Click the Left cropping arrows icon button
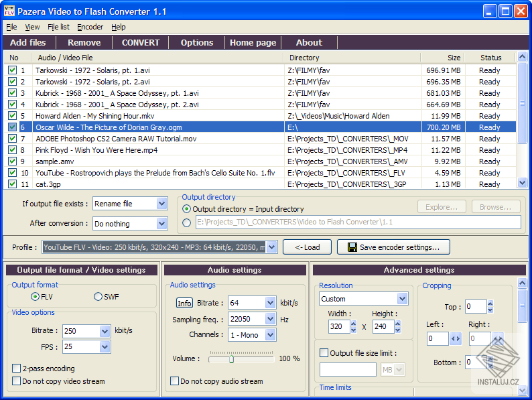The width and height of the screenshot is (532, 400). (x=456, y=338)
